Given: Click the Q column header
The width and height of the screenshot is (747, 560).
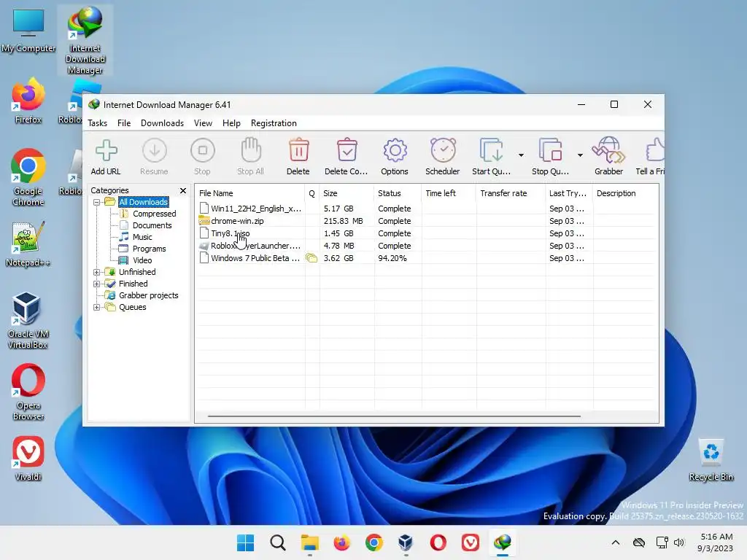Looking at the screenshot, I should click(x=312, y=193).
